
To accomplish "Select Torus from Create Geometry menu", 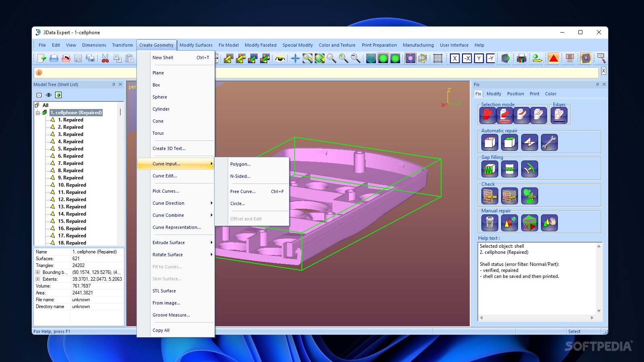I will [x=175, y=133].
